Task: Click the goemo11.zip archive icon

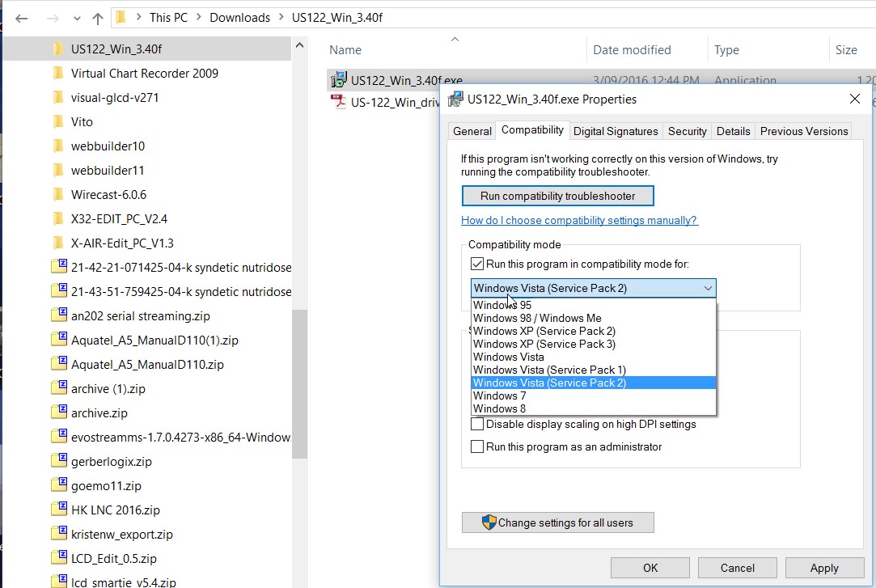Action: click(x=59, y=484)
